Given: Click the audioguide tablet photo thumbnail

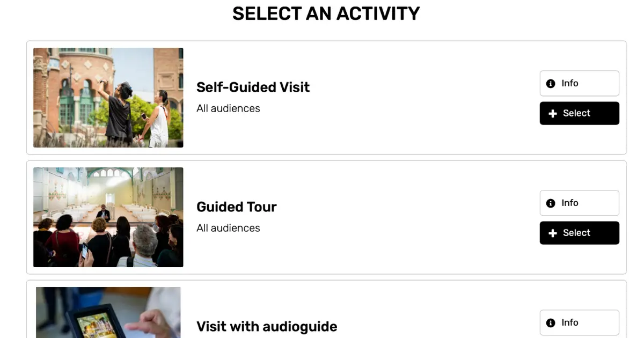Looking at the screenshot, I should [108, 312].
